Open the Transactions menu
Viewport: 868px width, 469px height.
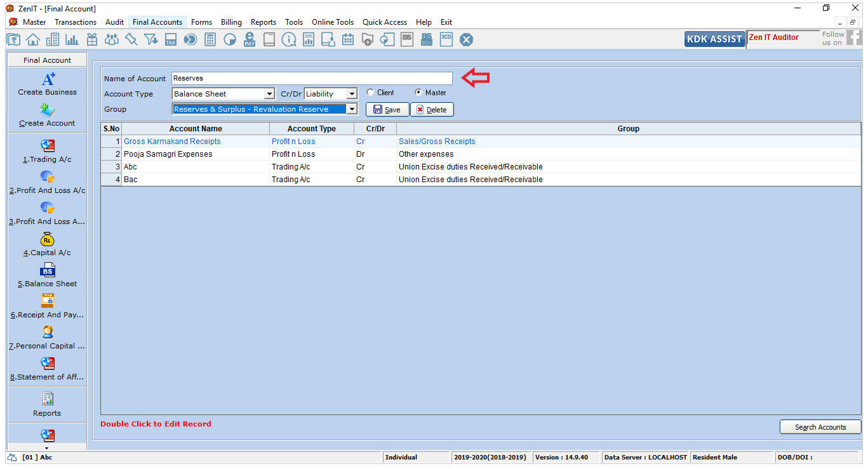pos(76,22)
